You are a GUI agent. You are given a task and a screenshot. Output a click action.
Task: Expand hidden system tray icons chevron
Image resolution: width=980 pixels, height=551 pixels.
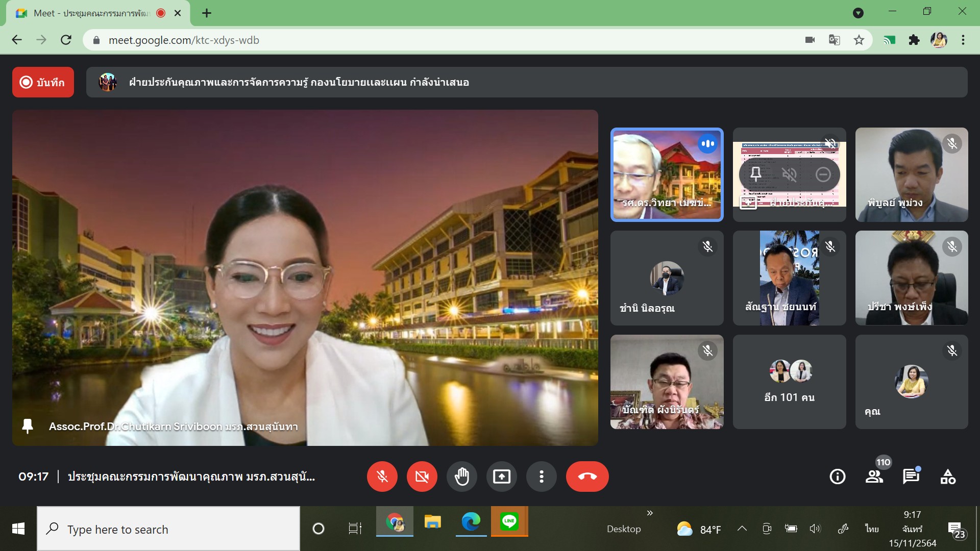(742, 529)
